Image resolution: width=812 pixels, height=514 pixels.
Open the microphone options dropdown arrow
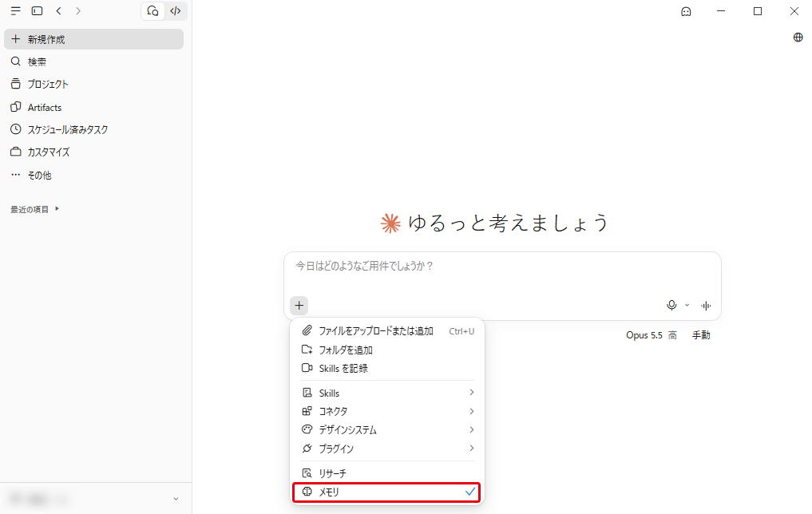pos(687,306)
